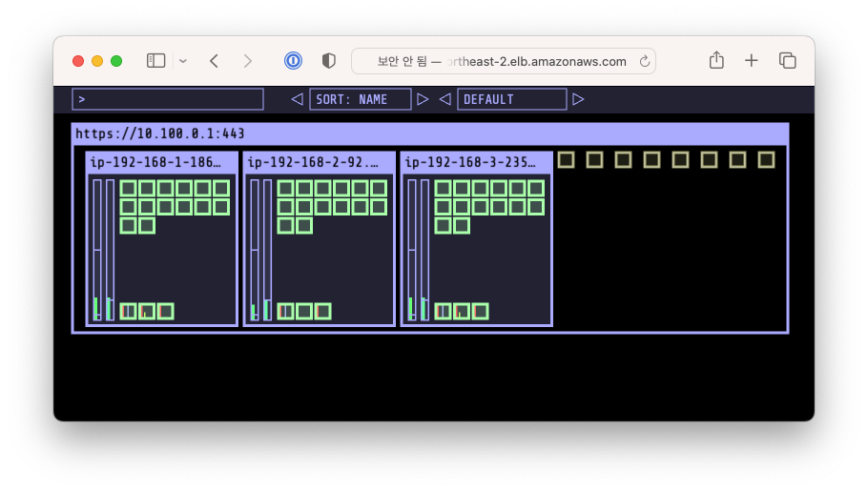868x492 pixels.
Task: Reload the page with the refresh icon
Action: coord(645,61)
